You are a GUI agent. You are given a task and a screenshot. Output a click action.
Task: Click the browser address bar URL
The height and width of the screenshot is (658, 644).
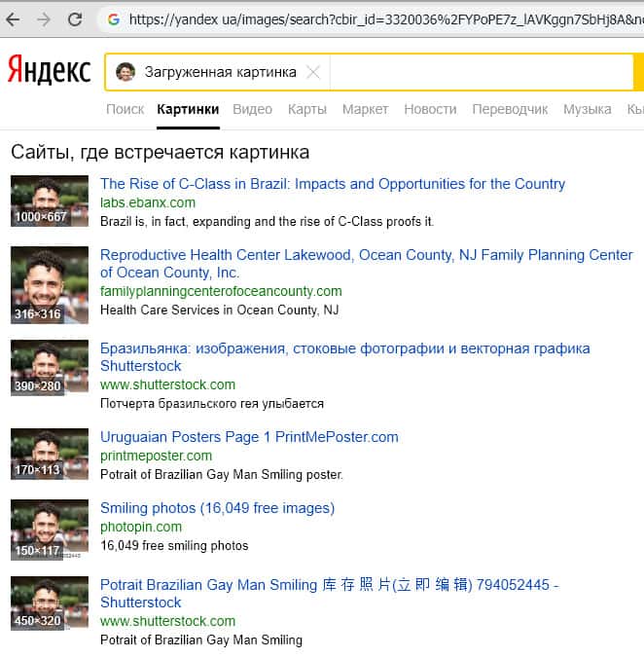coord(386,19)
